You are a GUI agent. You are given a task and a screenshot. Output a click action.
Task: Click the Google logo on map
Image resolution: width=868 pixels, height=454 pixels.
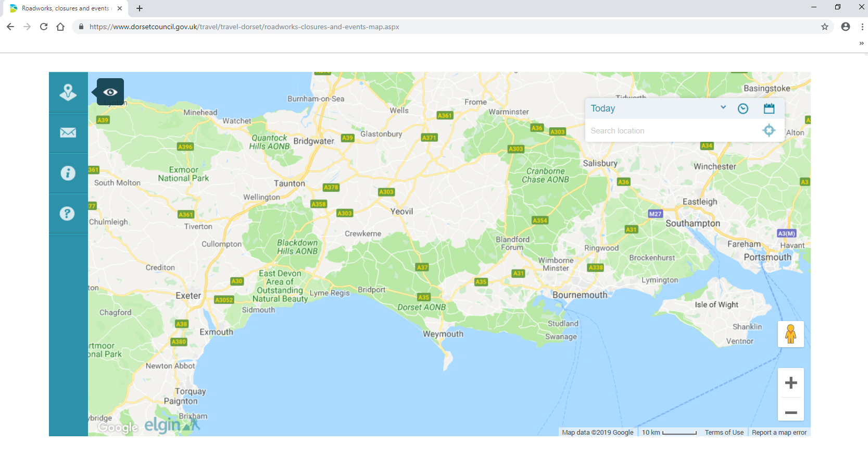click(x=118, y=427)
